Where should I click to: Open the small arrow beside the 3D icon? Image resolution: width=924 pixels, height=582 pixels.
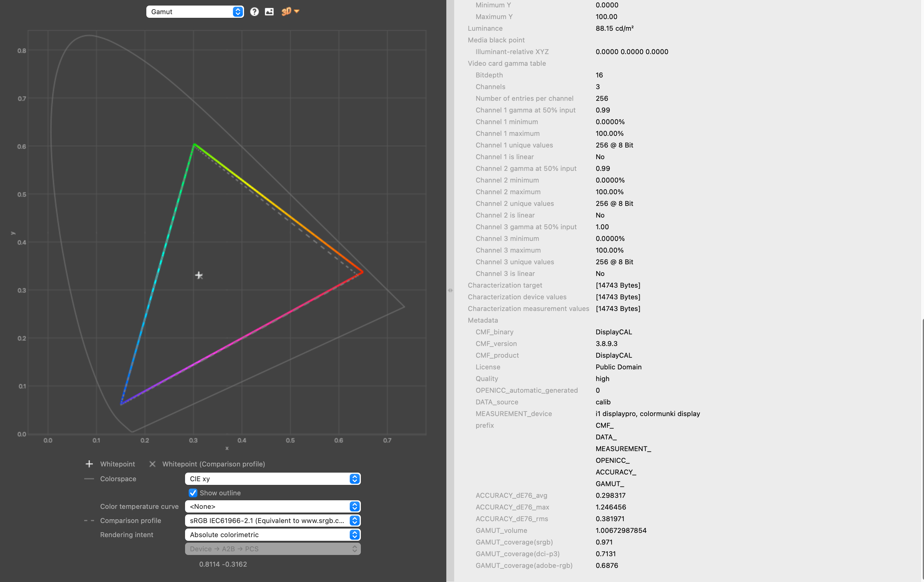coord(297,11)
